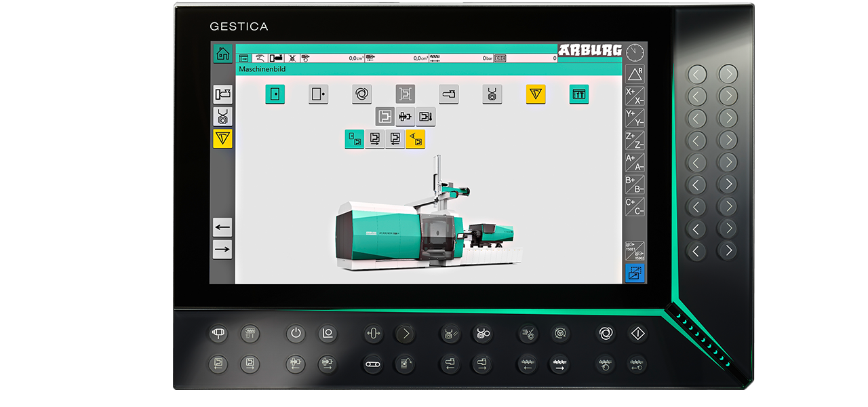The height and width of the screenshot is (407, 868).
Task: Open the spiral cycle icon in top row
Action: coord(361,94)
